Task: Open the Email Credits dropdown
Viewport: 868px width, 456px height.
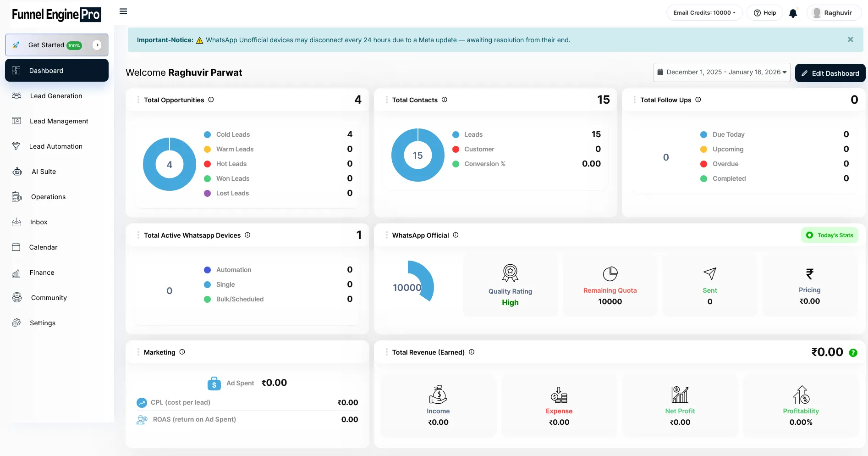Action: click(x=704, y=13)
